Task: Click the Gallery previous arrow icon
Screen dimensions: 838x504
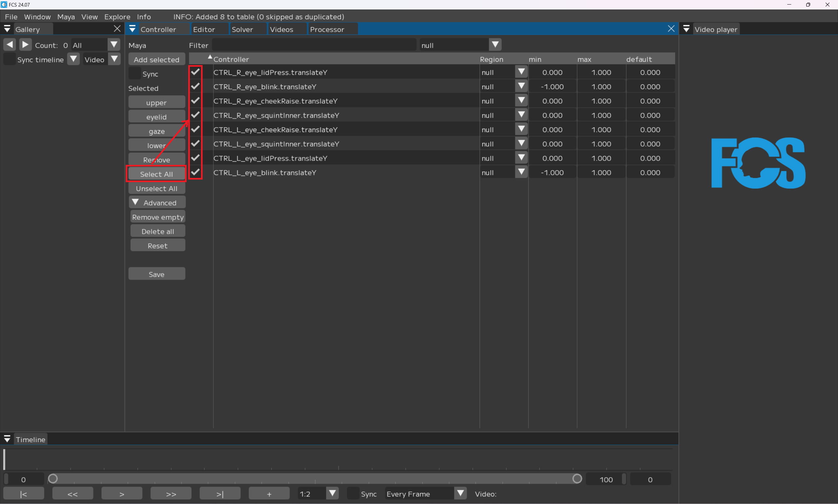Action: [x=9, y=44]
